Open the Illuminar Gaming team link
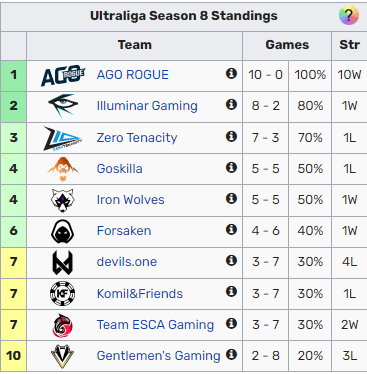 pos(147,106)
